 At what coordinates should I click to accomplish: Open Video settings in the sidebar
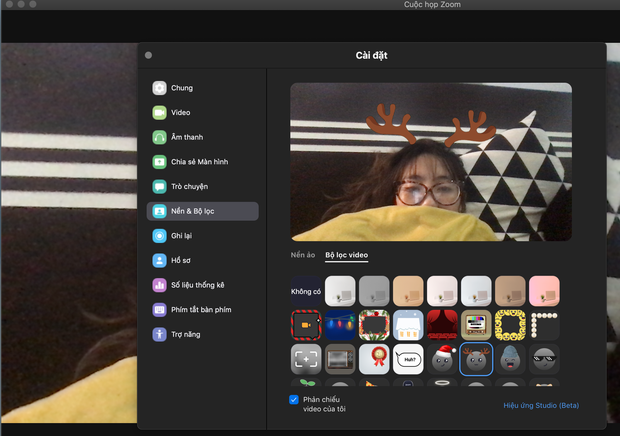pyautogui.click(x=180, y=113)
